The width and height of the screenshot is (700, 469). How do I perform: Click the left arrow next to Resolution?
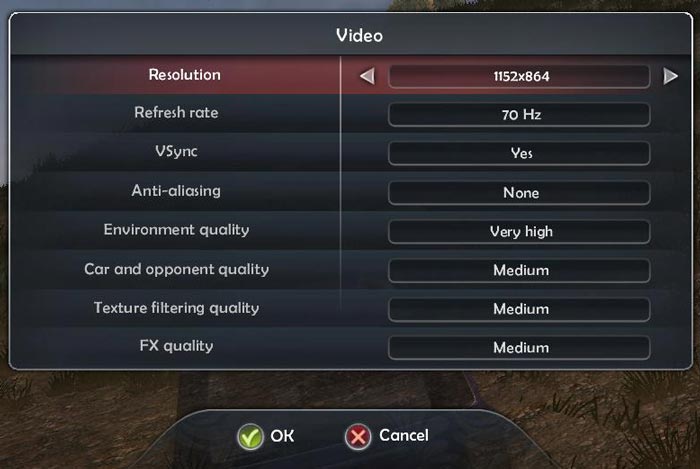(367, 76)
